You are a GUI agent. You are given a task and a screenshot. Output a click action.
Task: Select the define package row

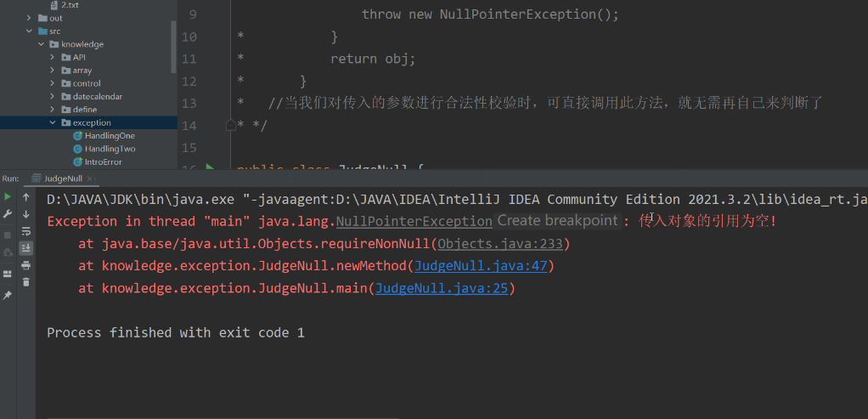coord(88,109)
